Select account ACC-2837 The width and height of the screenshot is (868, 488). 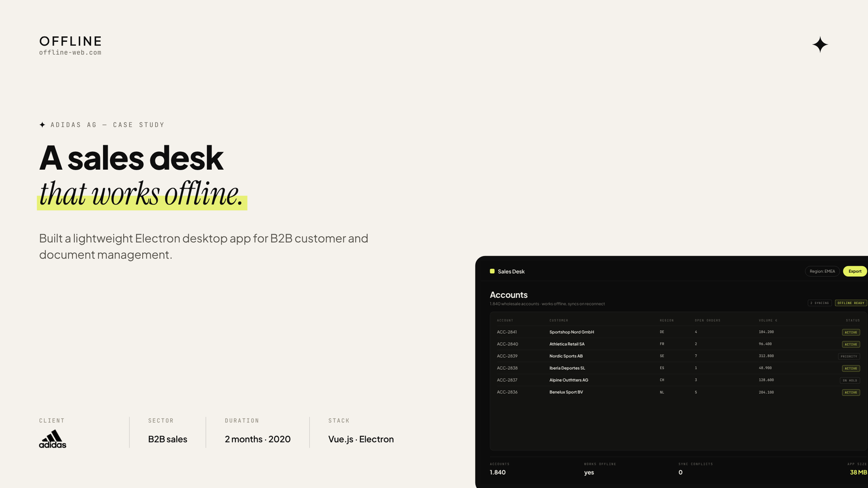[507, 380]
